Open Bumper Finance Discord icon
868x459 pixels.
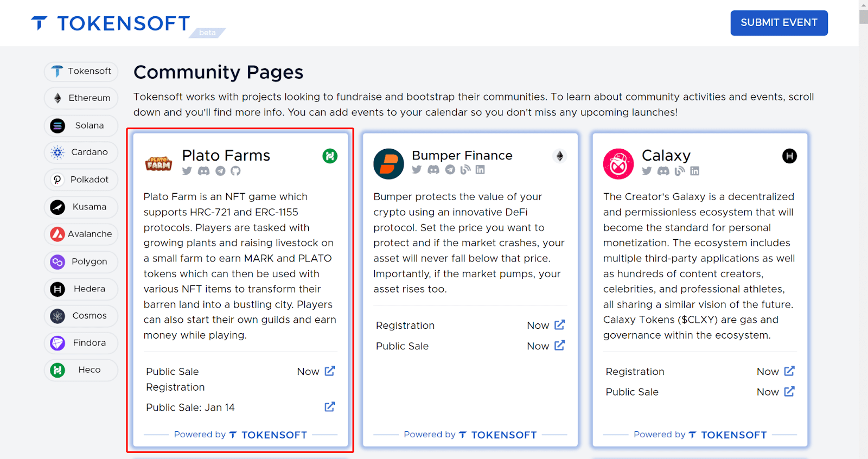coord(433,170)
